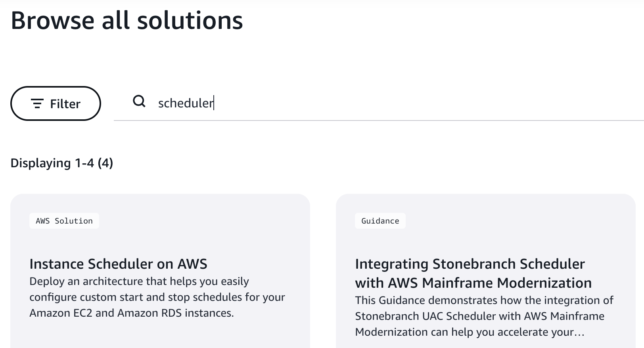644x348 pixels.
Task: Click the "Browse all solutions" heading
Action: (x=127, y=21)
